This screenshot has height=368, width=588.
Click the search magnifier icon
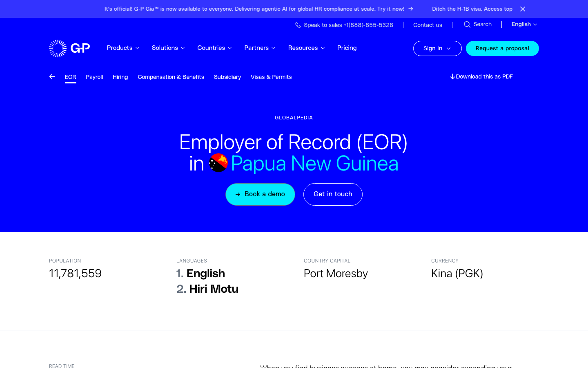pyautogui.click(x=467, y=25)
